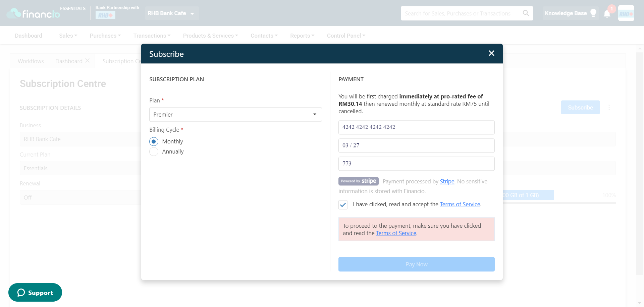Open the notifications bell icon
This screenshot has width=644, height=307.
pyautogui.click(x=607, y=14)
